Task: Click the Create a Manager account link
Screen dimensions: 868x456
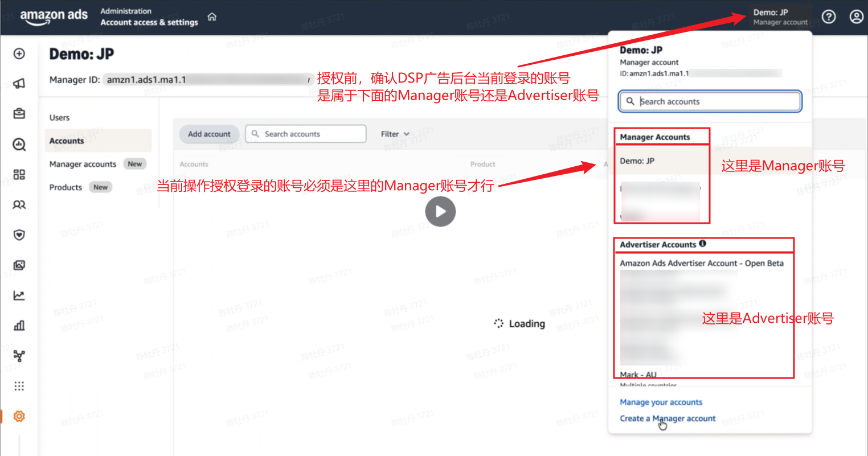Action: 668,418
